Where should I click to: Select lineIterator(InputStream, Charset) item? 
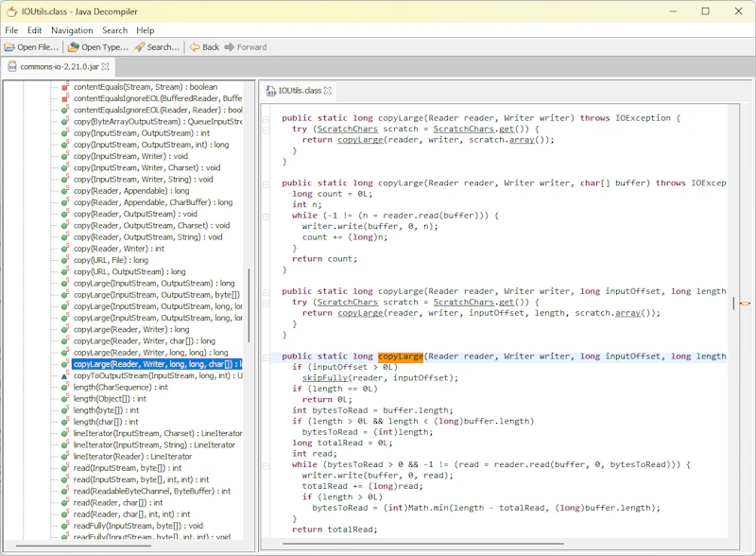(158, 433)
